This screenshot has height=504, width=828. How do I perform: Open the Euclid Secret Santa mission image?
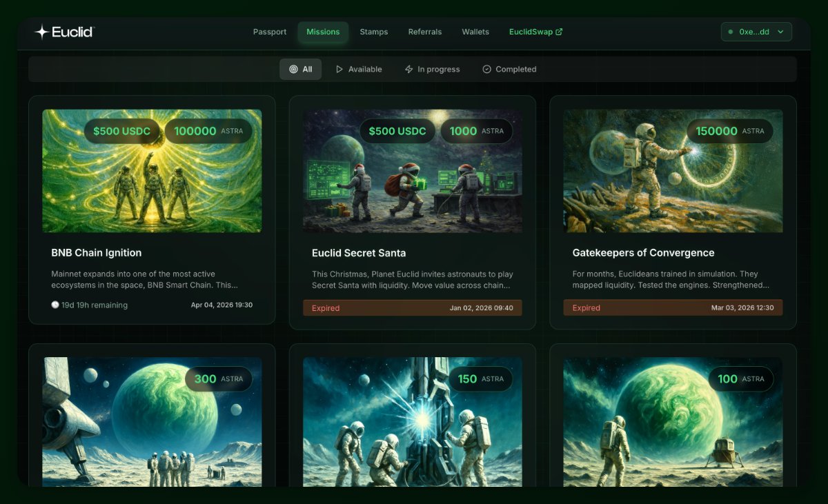coord(413,171)
